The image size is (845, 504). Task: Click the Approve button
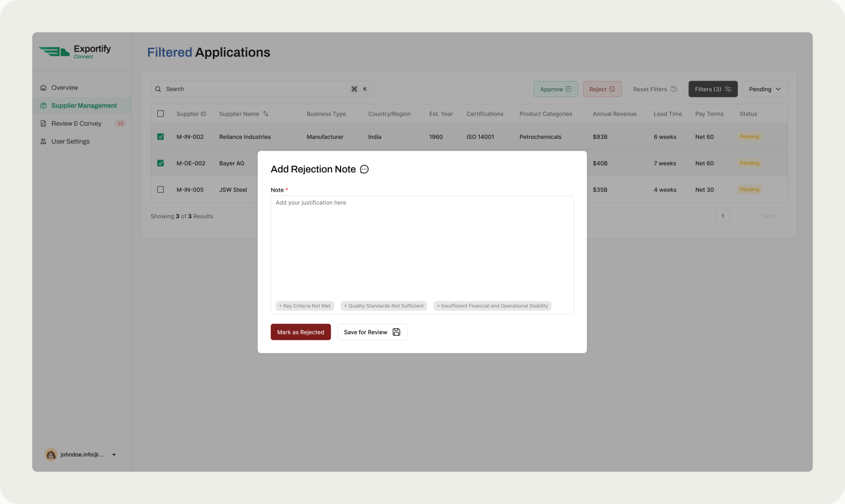pos(556,89)
